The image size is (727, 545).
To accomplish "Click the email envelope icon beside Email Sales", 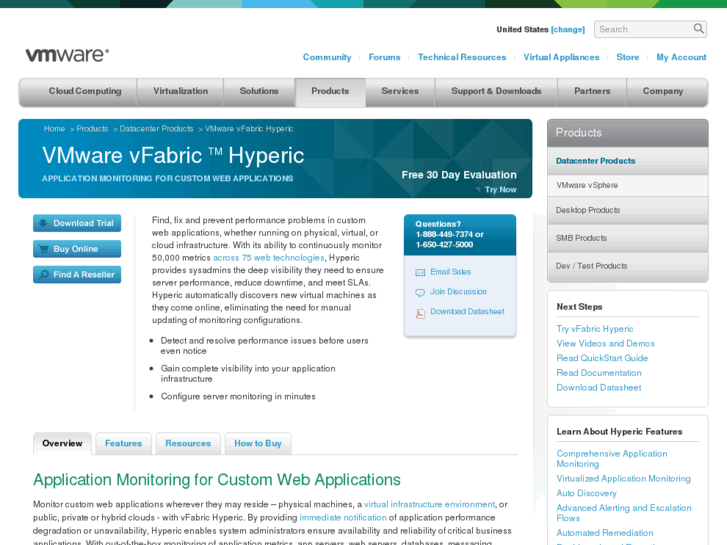I will pyautogui.click(x=420, y=272).
